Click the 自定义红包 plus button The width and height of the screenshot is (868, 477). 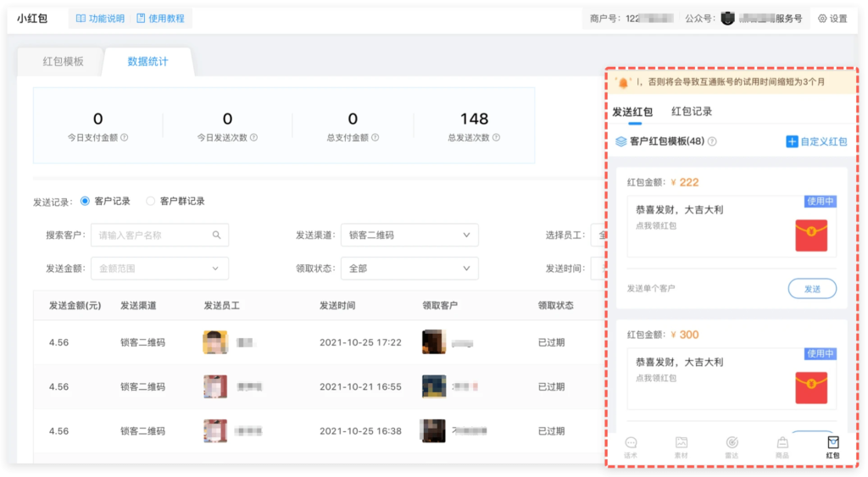tap(816, 141)
